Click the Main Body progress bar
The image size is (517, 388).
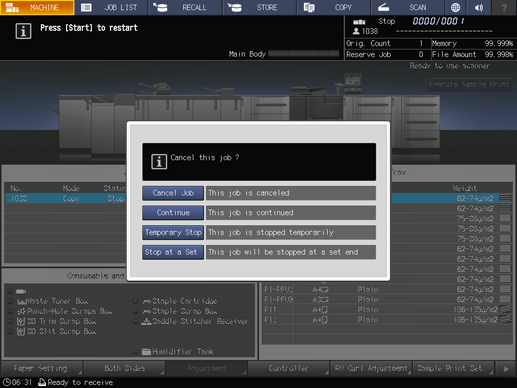coord(303,54)
